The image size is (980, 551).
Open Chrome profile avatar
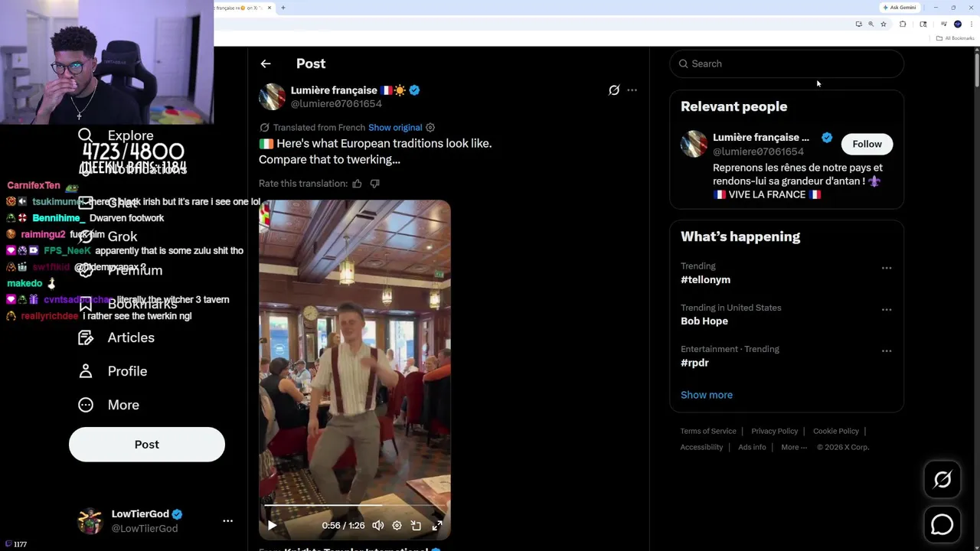tap(958, 24)
